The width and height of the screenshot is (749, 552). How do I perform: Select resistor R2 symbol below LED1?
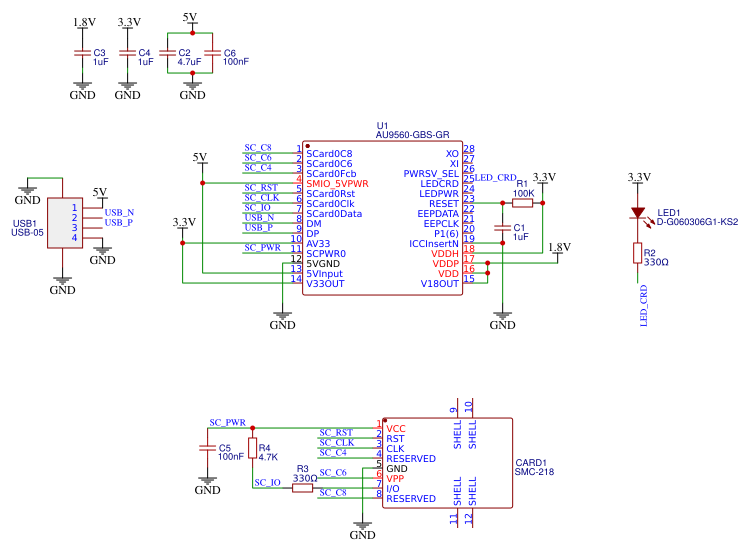638,253
